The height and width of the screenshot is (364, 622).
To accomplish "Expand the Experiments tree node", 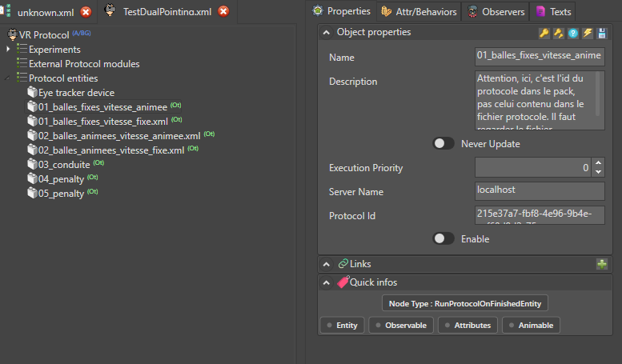I will 8,49.
